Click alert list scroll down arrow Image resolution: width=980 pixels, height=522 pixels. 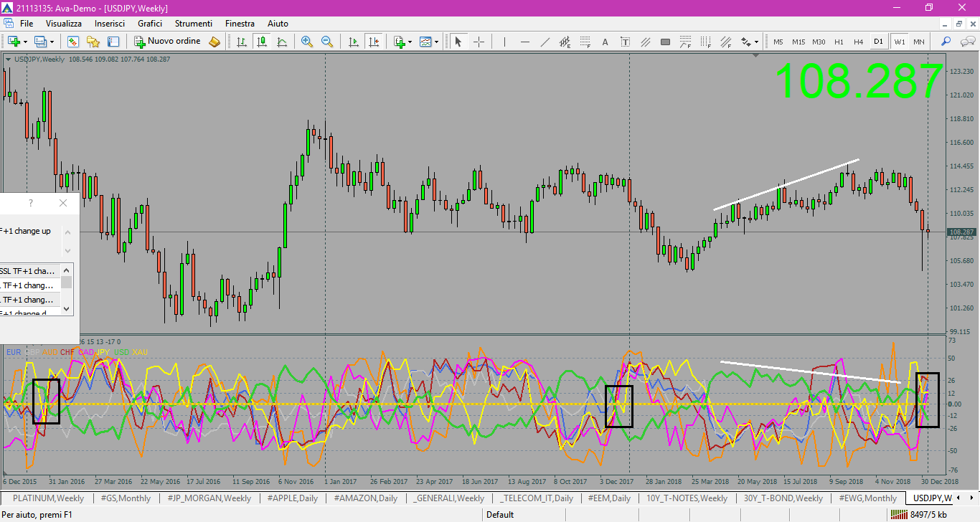pyautogui.click(x=67, y=308)
